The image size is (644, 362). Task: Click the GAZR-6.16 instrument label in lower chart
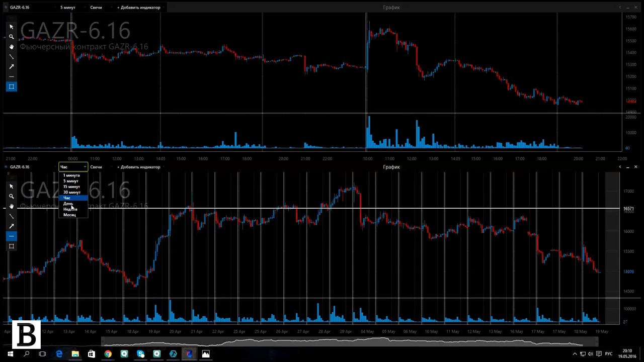click(20, 167)
